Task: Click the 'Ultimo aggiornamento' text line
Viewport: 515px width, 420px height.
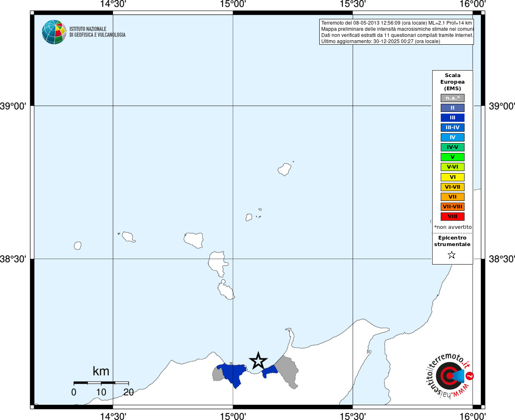Action: (x=380, y=41)
